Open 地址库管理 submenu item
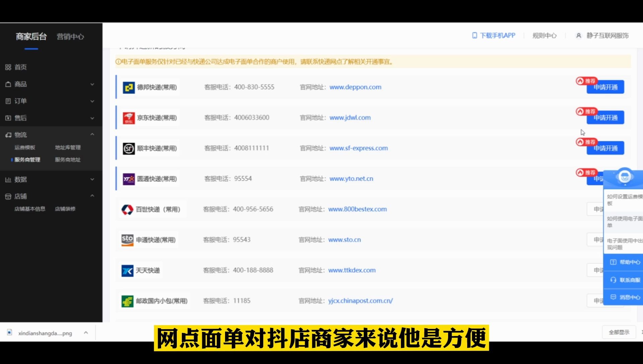Viewport: 643px width, 364px height. coord(68,148)
